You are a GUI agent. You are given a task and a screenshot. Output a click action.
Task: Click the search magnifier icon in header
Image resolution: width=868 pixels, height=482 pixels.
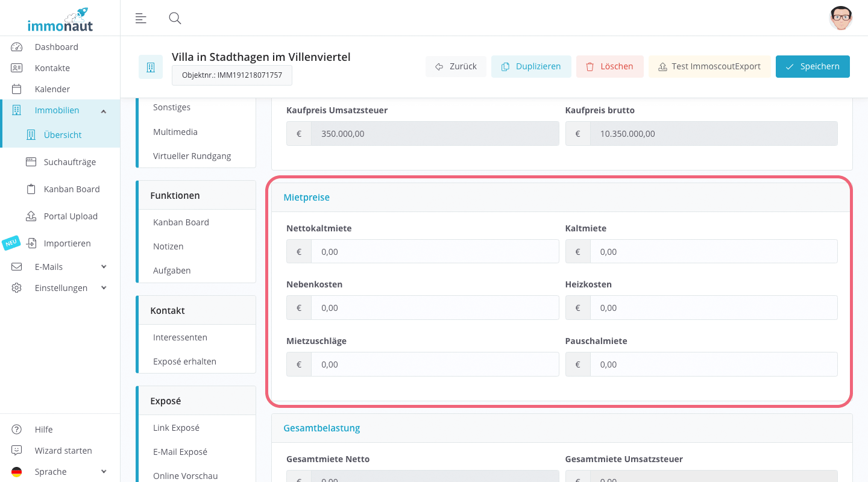[175, 18]
